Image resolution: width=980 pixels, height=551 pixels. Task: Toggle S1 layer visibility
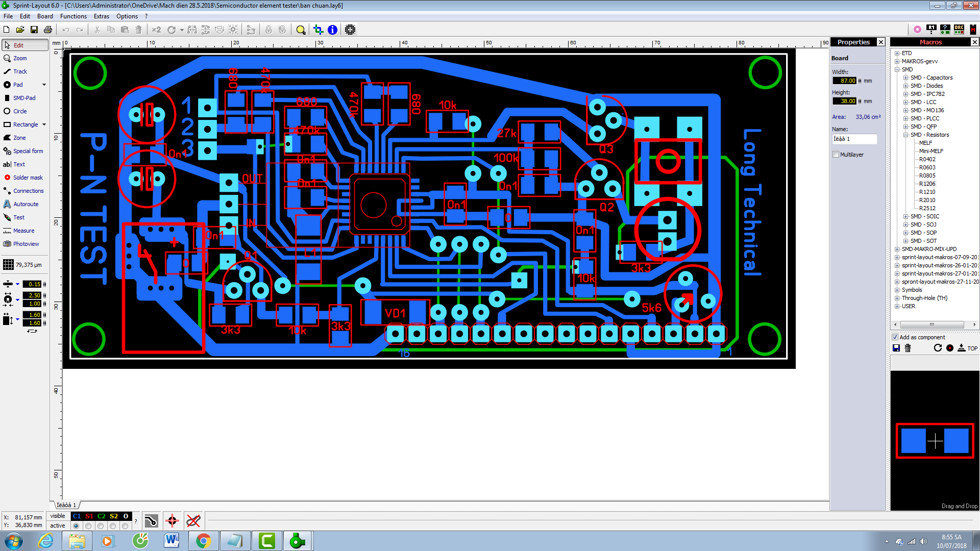(x=89, y=516)
